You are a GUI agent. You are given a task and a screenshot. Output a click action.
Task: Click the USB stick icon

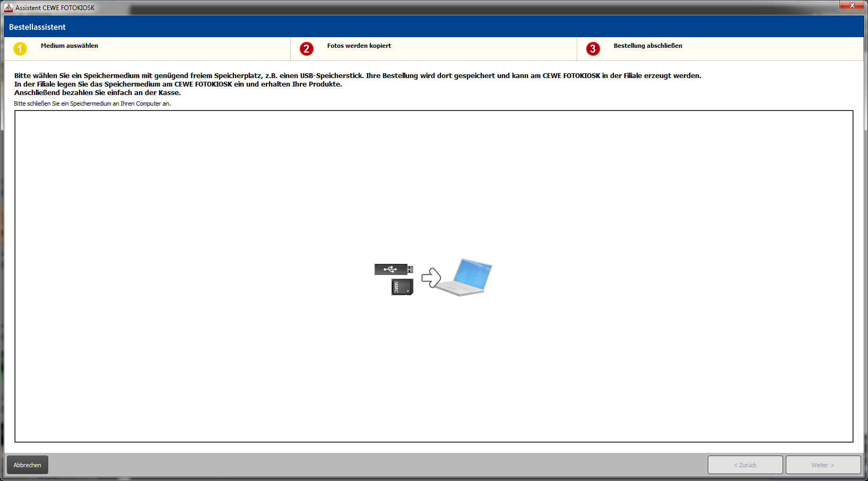(x=394, y=269)
